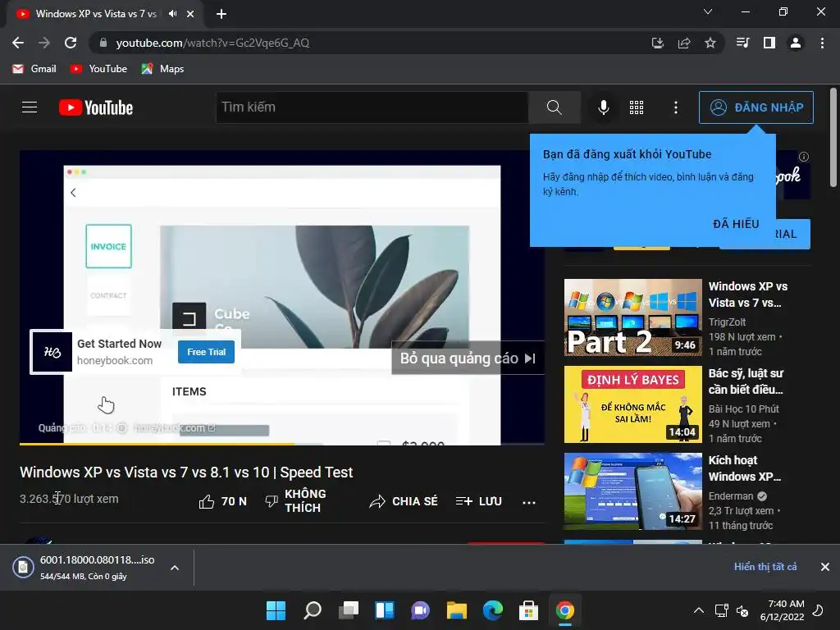Close the downloads bar

coord(825,567)
